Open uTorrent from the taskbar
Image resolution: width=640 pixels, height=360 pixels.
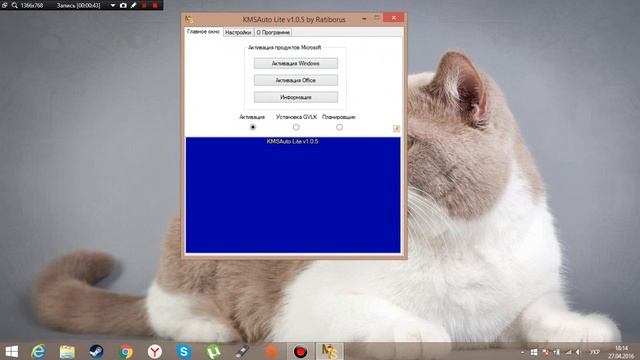pos(213,351)
